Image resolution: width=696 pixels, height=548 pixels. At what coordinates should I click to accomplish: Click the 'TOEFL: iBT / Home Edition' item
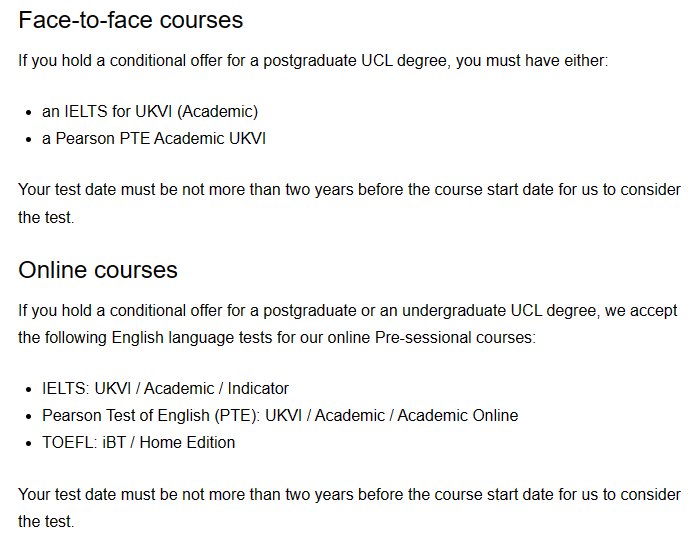tap(138, 442)
